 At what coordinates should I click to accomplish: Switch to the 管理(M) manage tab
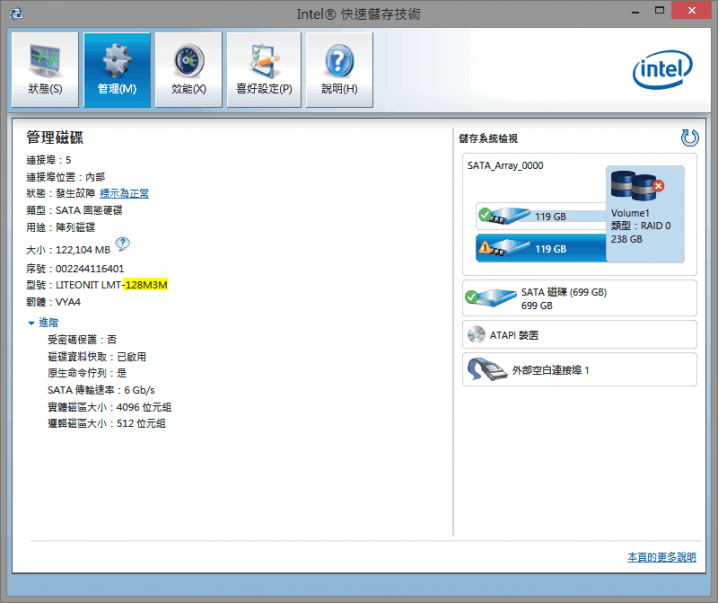click(x=117, y=70)
